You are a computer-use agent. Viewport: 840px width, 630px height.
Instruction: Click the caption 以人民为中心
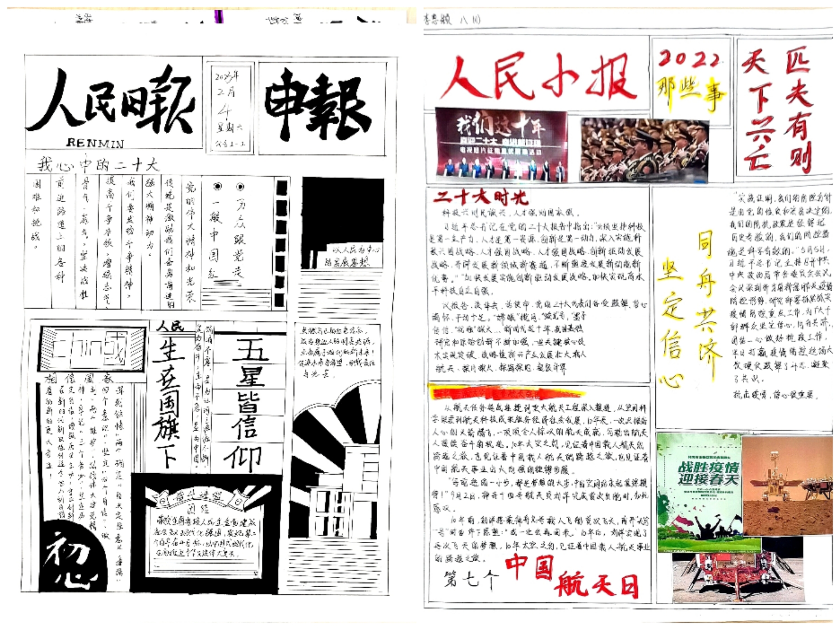click(356, 249)
